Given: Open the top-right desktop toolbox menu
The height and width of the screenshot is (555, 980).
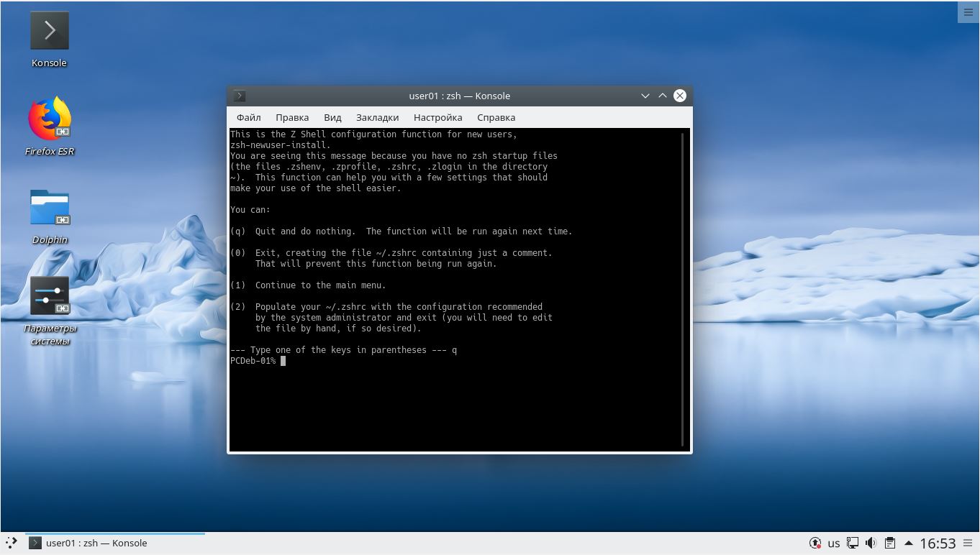Looking at the screenshot, I should point(968,12).
